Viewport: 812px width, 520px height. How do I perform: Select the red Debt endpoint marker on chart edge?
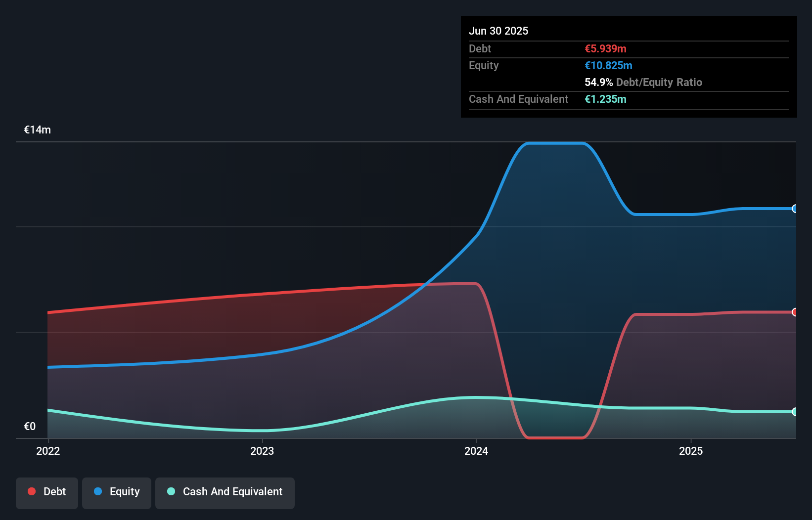pyautogui.click(x=795, y=312)
